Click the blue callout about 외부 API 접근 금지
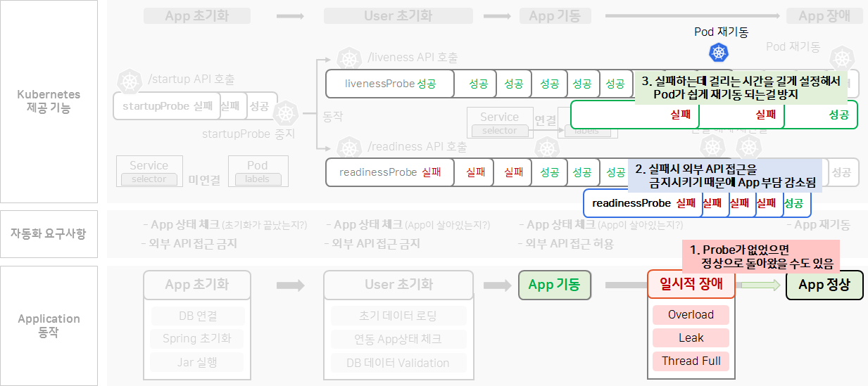 coord(725,176)
